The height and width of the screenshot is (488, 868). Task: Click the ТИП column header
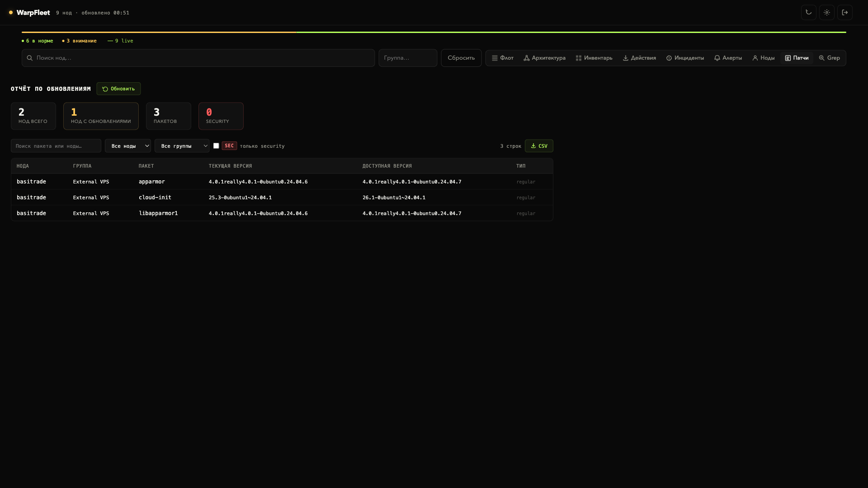pyautogui.click(x=521, y=166)
